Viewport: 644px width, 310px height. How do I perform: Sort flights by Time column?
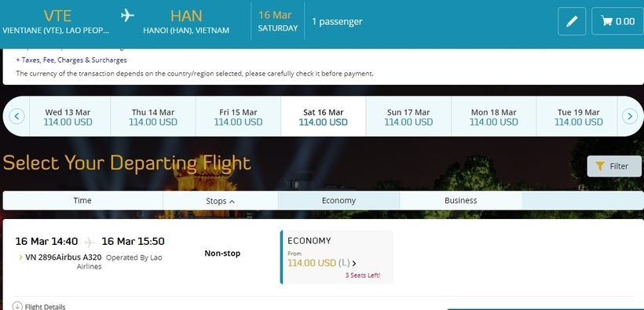pyautogui.click(x=82, y=200)
